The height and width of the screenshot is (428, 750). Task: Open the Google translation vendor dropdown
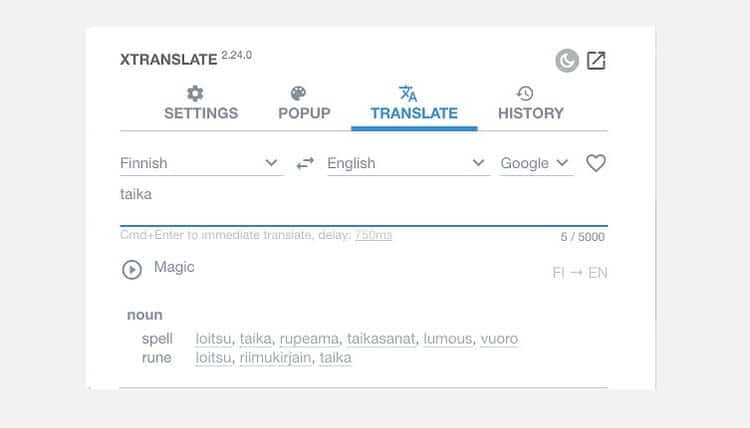pyautogui.click(x=535, y=163)
